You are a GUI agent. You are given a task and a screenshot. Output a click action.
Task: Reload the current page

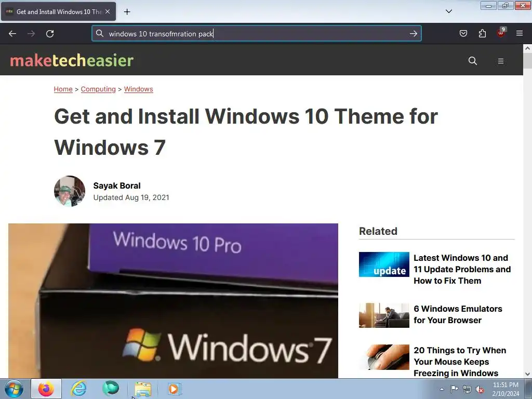tap(50, 34)
